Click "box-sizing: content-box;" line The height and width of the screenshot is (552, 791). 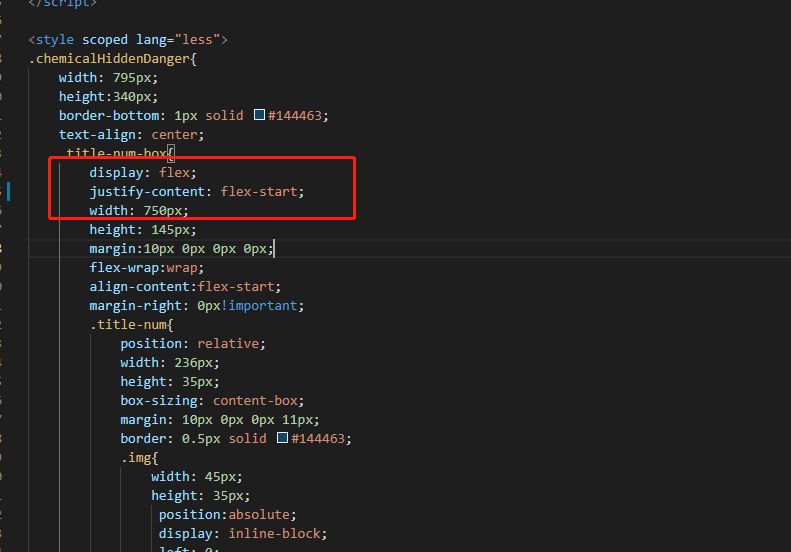212,401
